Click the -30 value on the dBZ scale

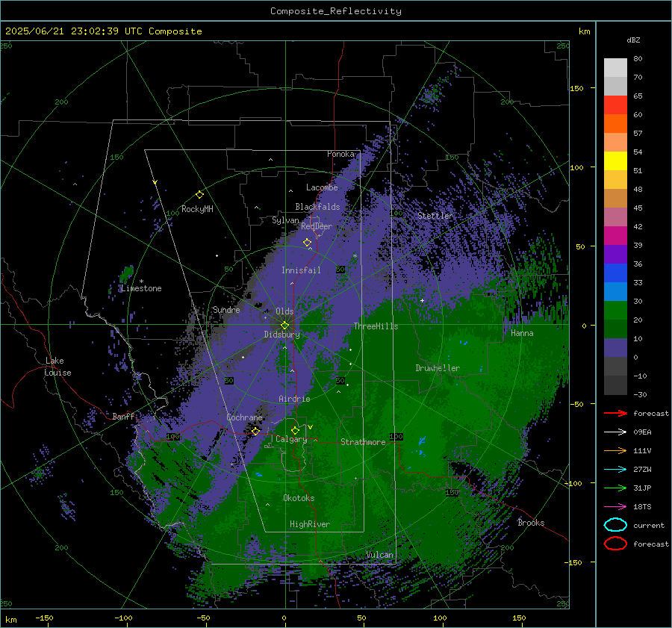pyautogui.click(x=640, y=394)
